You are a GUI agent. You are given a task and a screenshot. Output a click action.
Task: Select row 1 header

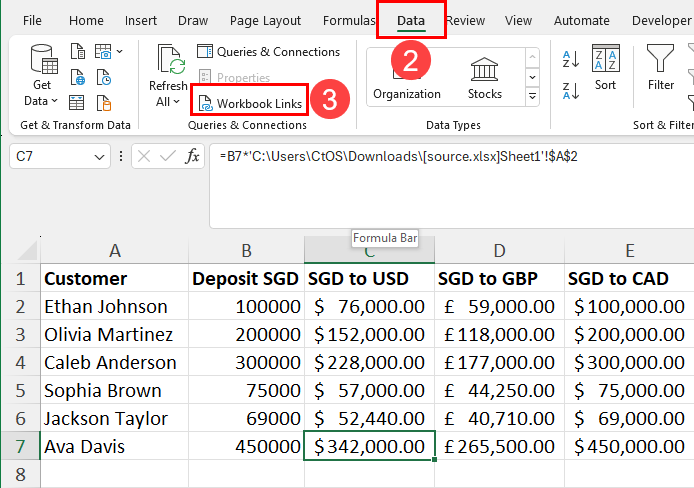pyautogui.click(x=20, y=278)
